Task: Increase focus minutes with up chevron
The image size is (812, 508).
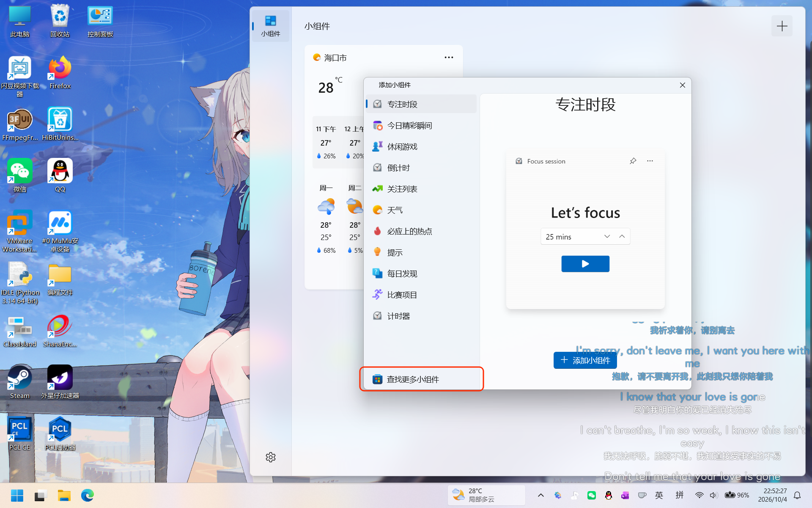Action: [622, 236]
